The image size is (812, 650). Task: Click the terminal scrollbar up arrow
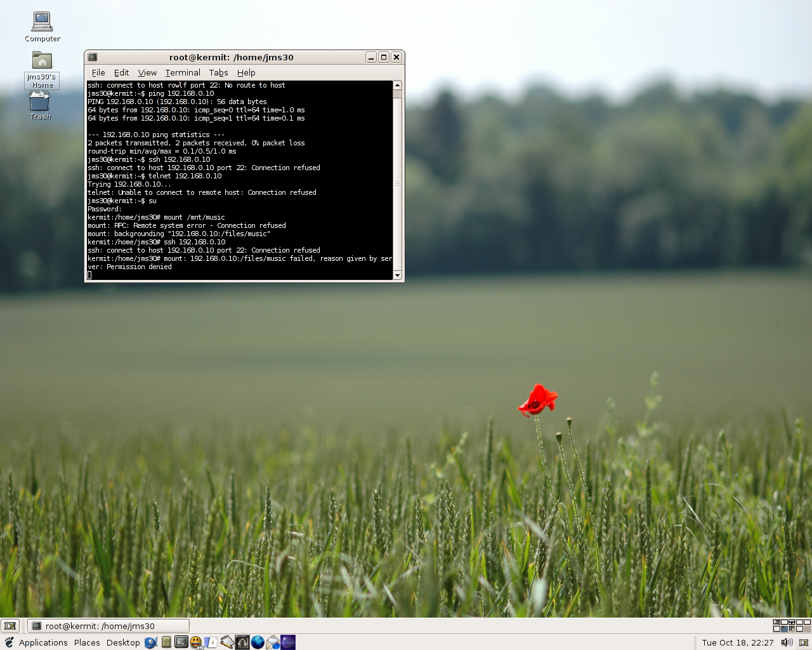point(398,85)
